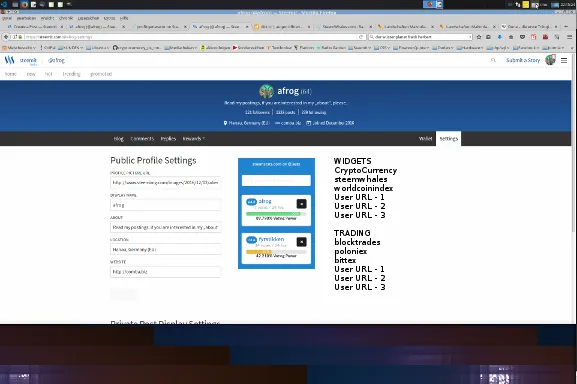The image size is (577, 384).
Task: Click the Firefox launcher in the top panel
Action: click(x=25, y=4)
